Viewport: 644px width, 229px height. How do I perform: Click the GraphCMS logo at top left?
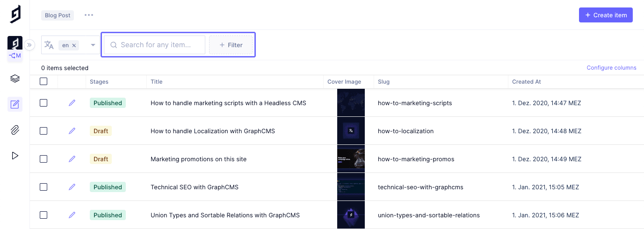tap(15, 14)
